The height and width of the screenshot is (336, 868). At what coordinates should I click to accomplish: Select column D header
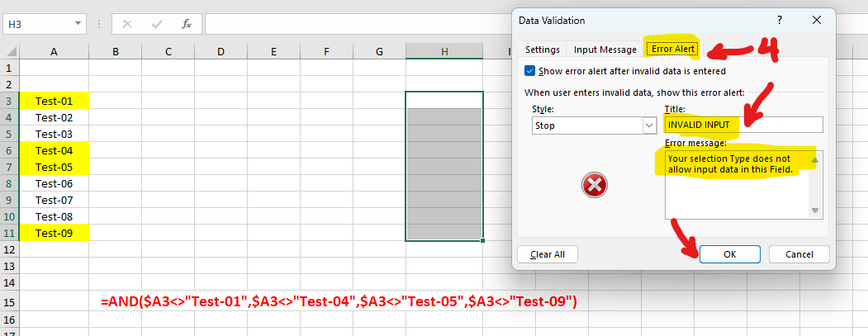[221, 52]
